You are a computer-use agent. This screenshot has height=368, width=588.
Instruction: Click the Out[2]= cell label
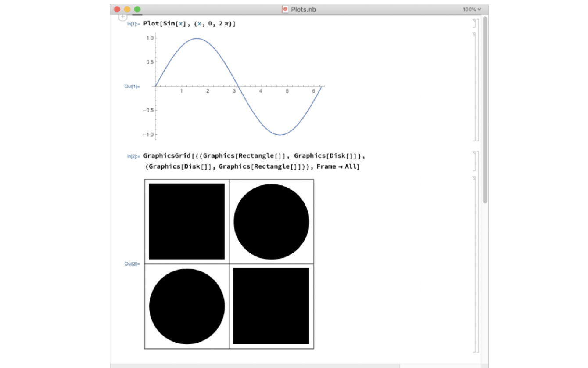[132, 264]
